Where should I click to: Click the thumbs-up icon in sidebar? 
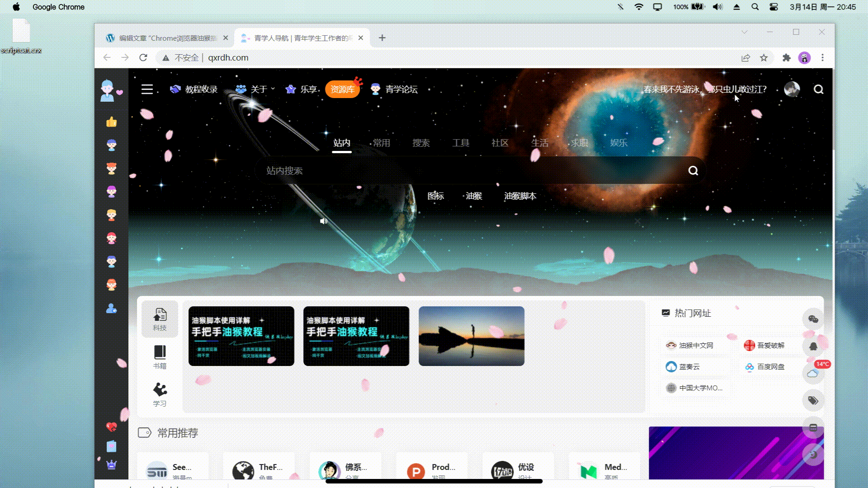112,122
